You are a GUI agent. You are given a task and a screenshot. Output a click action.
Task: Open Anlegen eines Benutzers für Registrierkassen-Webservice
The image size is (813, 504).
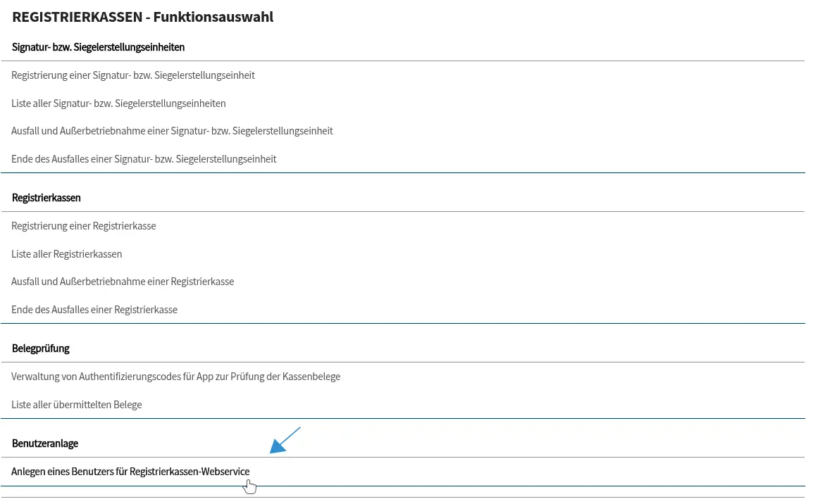[x=130, y=472]
